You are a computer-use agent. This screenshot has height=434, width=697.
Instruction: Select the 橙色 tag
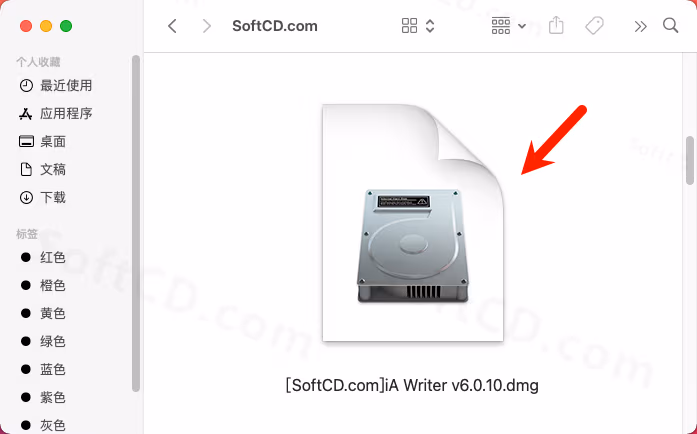click(43, 285)
